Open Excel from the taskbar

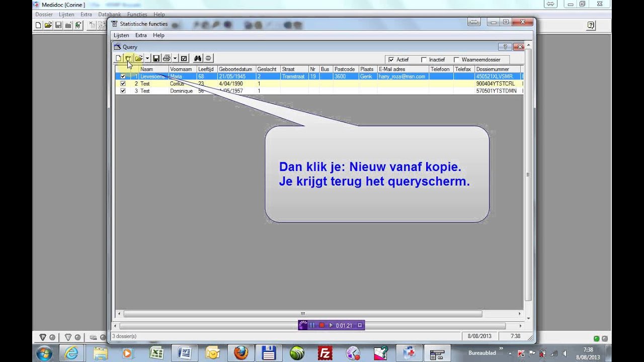pos(156,353)
